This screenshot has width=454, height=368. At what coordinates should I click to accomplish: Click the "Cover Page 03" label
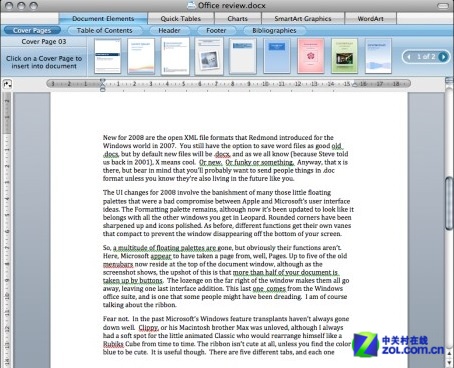[x=44, y=42]
